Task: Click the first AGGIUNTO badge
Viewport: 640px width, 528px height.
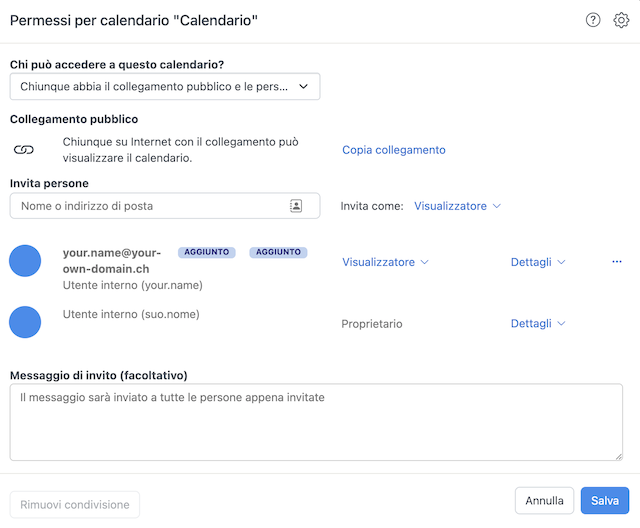Action: [207, 252]
